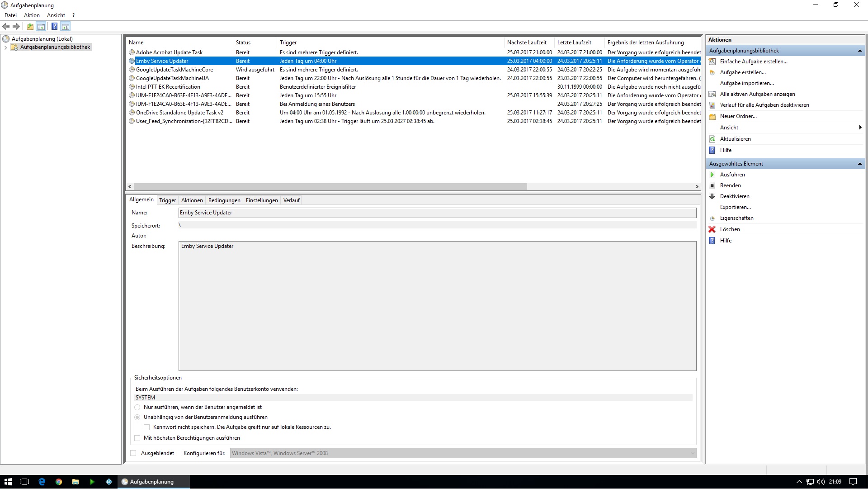Toggle 'Mit höchsten Berechtigungen ausführen' checkbox
This screenshot has width=868, height=489.
137,438
